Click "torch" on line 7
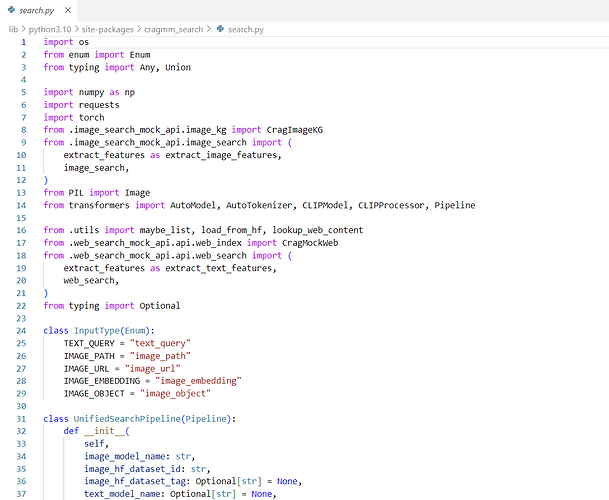Image resolution: width=609 pixels, height=500 pixels. 92,117
